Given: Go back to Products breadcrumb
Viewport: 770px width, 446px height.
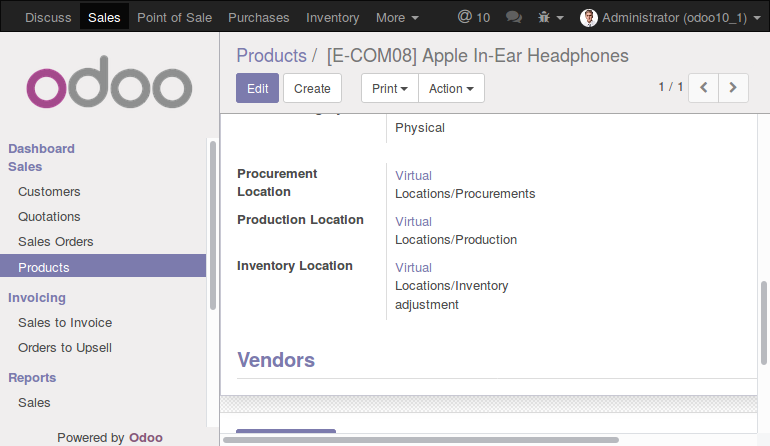Looking at the screenshot, I should pyautogui.click(x=272, y=56).
